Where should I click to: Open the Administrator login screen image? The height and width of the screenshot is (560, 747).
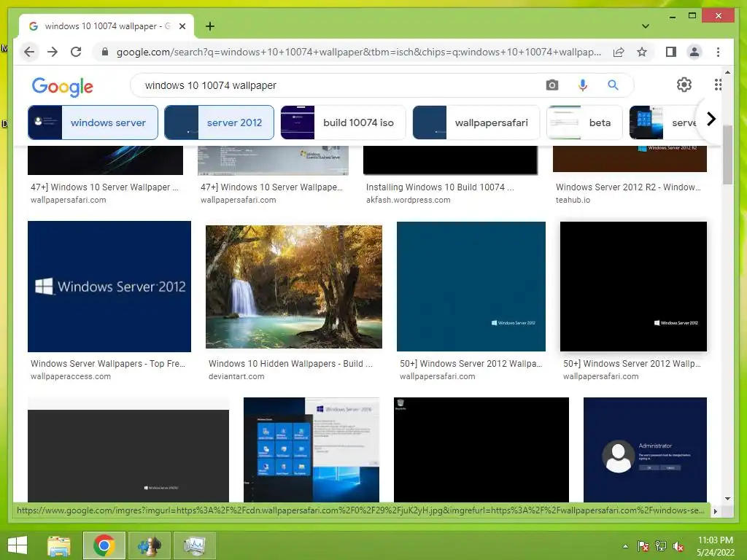(645, 449)
